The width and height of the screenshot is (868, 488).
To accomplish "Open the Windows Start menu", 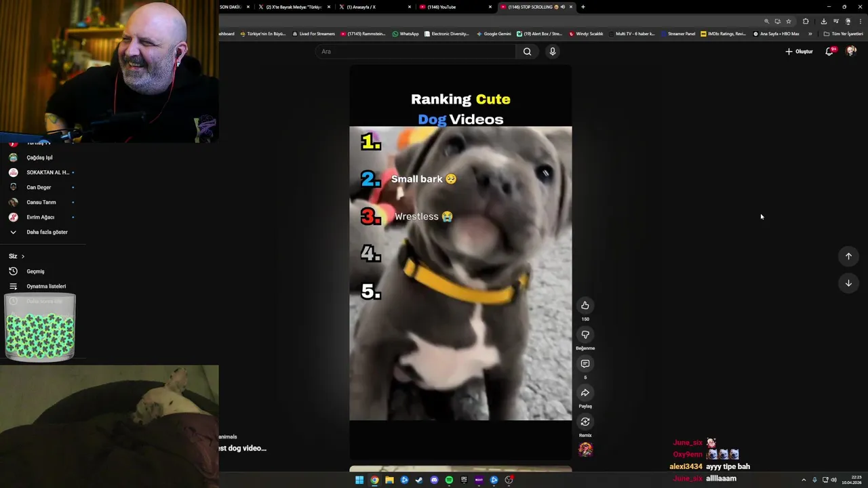I will pyautogui.click(x=359, y=480).
